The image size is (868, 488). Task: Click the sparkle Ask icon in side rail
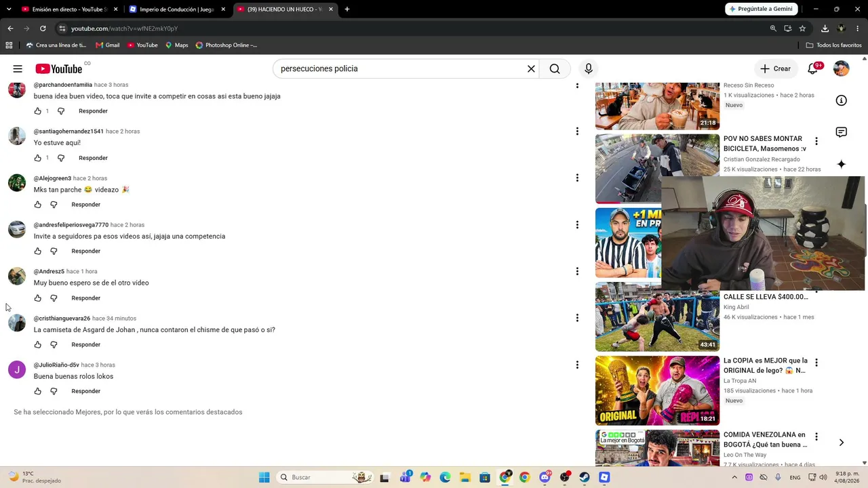coord(842,164)
